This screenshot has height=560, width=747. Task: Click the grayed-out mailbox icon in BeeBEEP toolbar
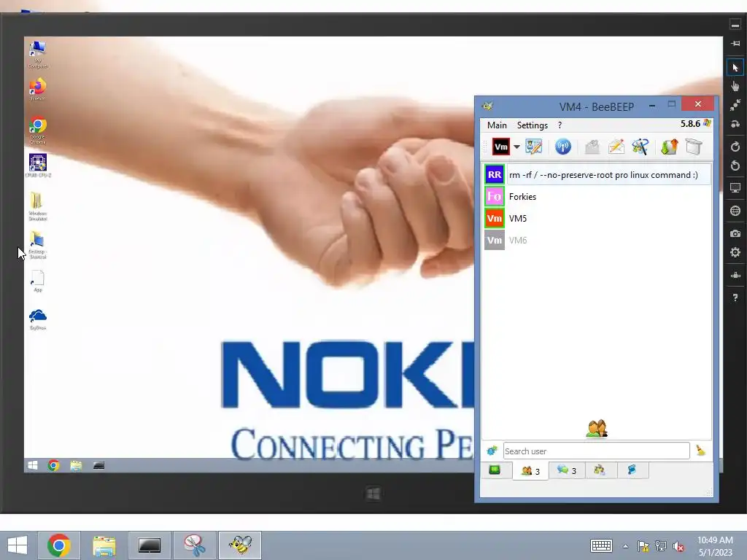(592, 147)
